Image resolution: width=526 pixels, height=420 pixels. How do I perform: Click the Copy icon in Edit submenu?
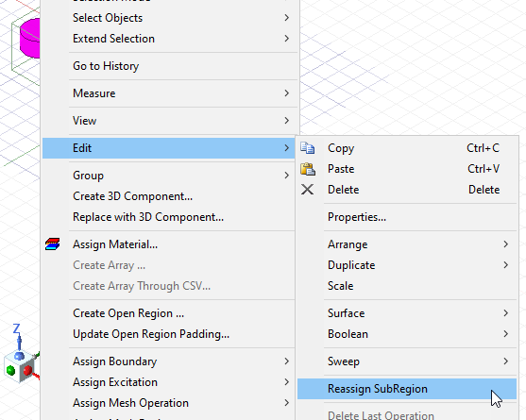click(x=307, y=148)
